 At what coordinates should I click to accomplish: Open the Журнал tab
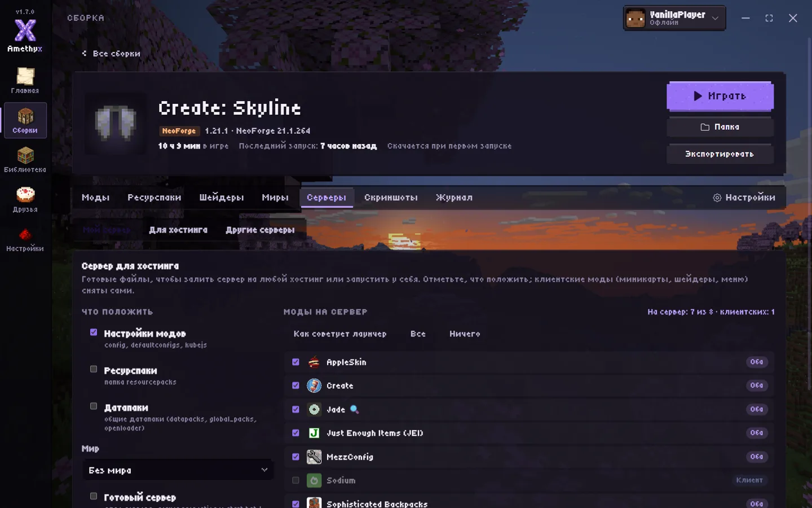tap(454, 198)
